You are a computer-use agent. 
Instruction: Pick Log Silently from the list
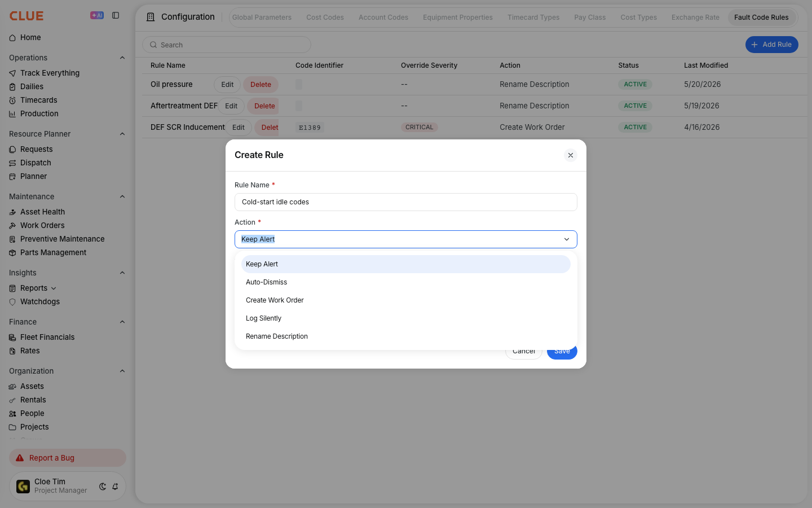tap(406, 318)
